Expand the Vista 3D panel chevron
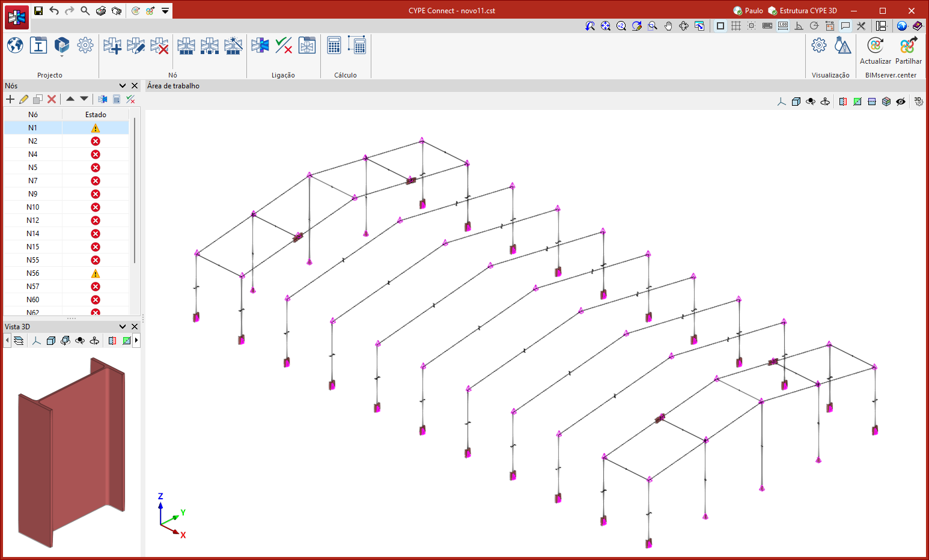 coord(123,327)
